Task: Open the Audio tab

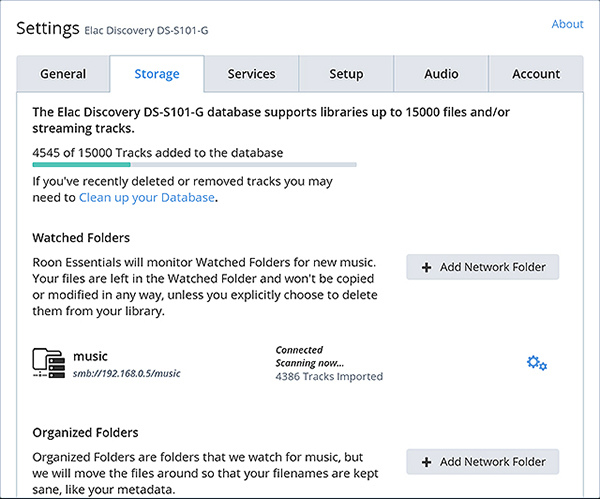Action: 441,74
